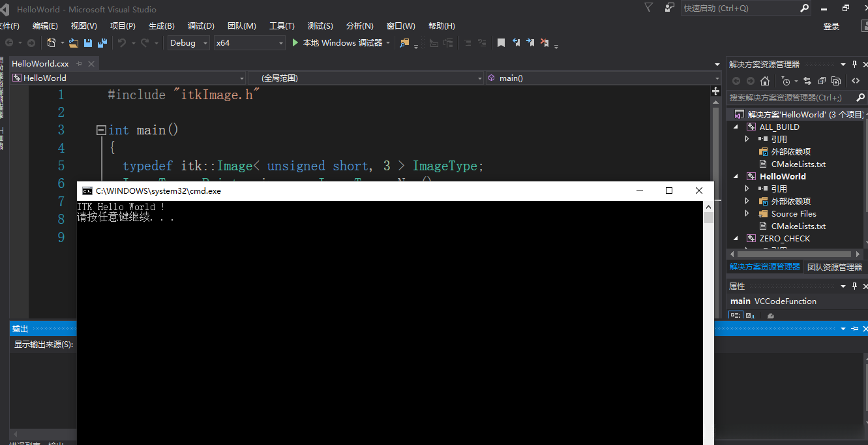Click the Save All icon
Image resolution: width=868 pixels, height=445 pixels.
102,43
